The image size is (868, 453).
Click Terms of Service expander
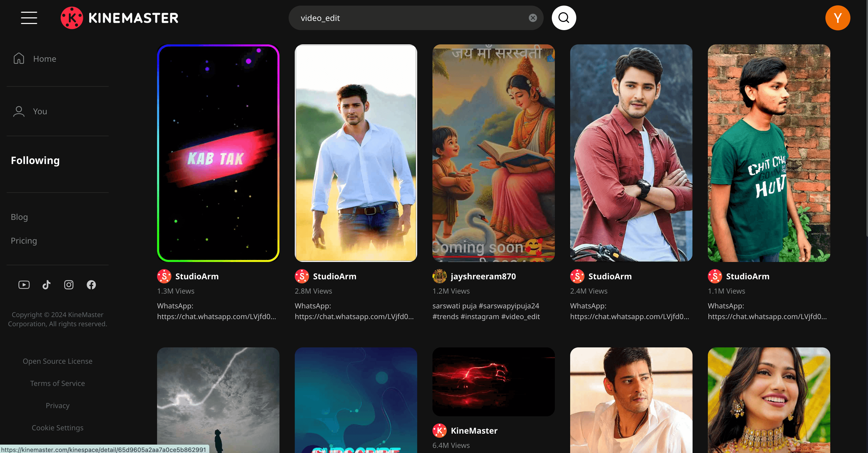point(57,382)
